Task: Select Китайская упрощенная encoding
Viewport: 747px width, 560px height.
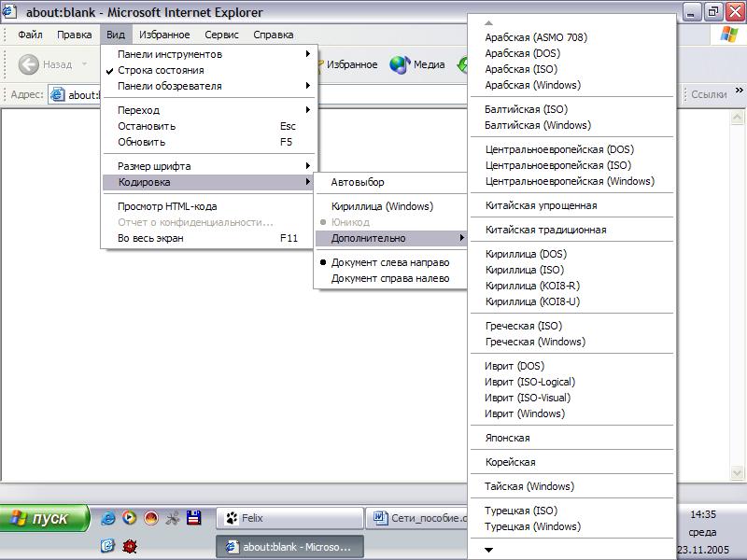Action: tap(571, 205)
